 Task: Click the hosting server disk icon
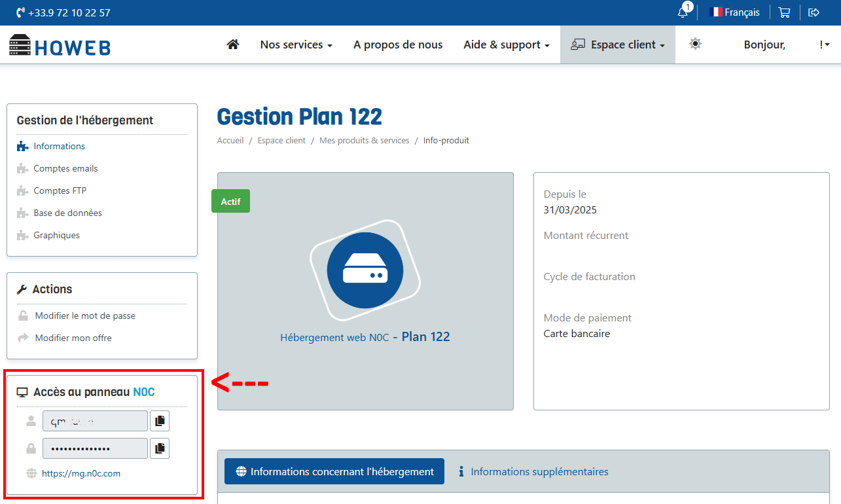(x=365, y=270)
